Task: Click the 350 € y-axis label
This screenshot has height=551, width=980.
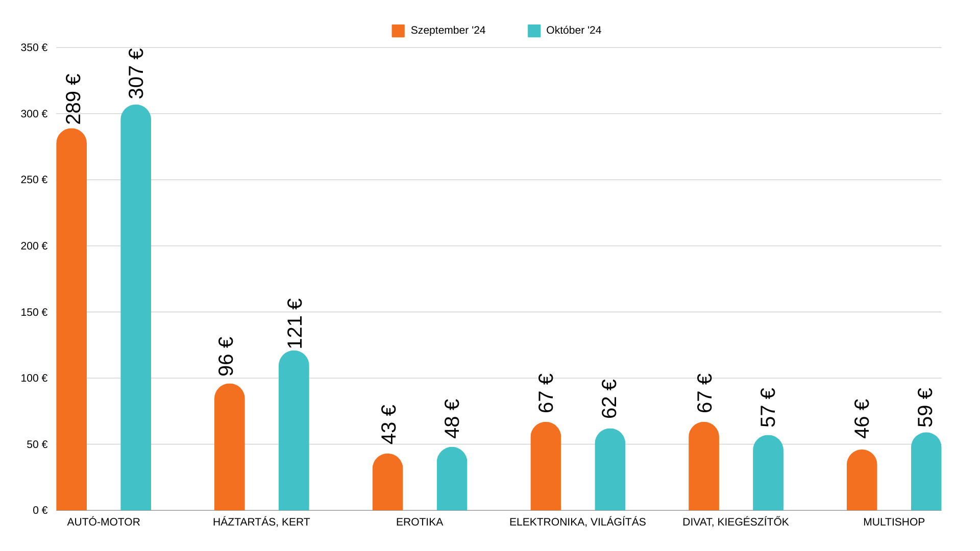Action: (34, 47)
